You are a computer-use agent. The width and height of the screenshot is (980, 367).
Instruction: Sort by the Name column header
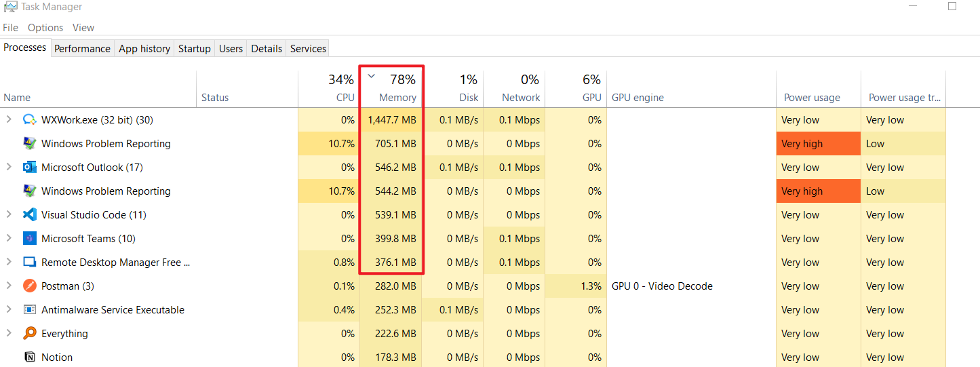tap(98, 89)
